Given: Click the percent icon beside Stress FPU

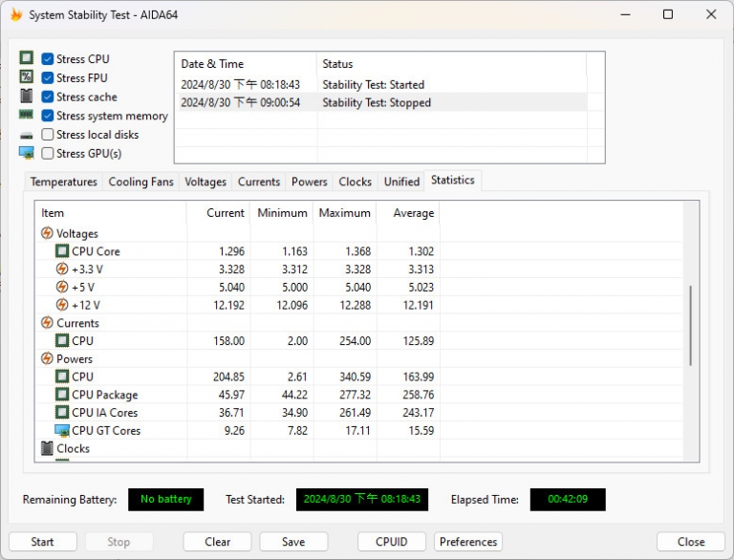Looking at the screenshot, I should click(x=27, y=76).
